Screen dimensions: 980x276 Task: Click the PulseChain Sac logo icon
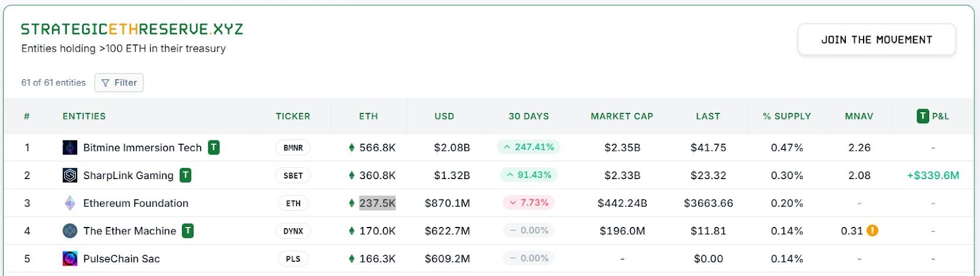coord(70,259)
